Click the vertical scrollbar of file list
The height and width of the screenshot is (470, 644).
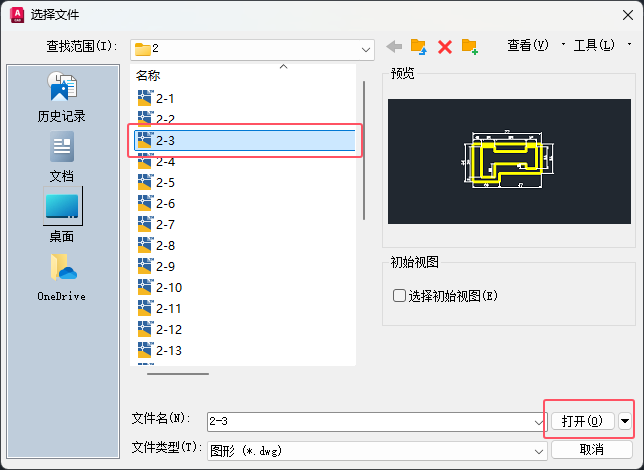tap(364, 150)
